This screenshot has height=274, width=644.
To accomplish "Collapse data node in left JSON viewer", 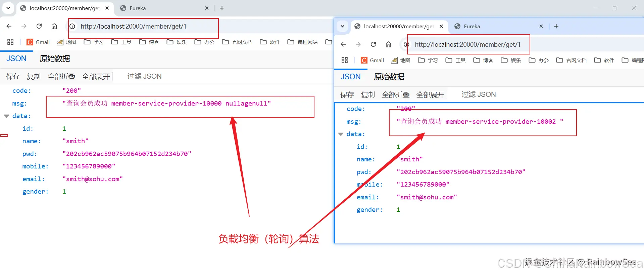I will tap(6, 116).
